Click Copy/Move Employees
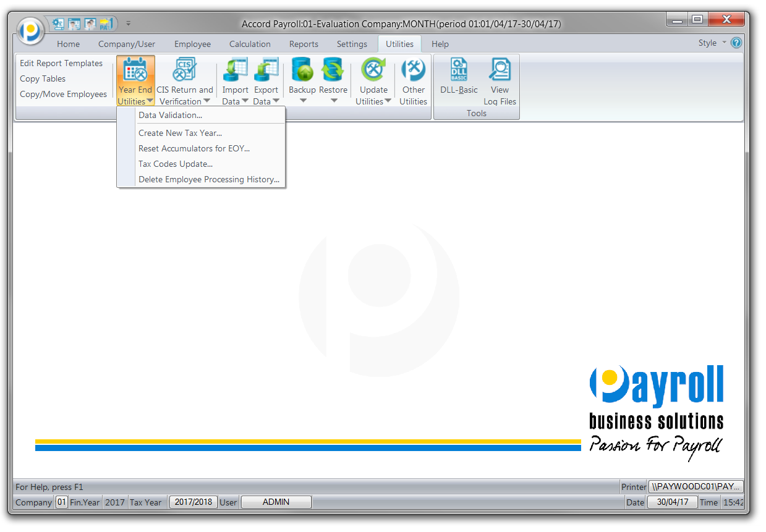This screenshot has height=532, width=766. [63, 94]
